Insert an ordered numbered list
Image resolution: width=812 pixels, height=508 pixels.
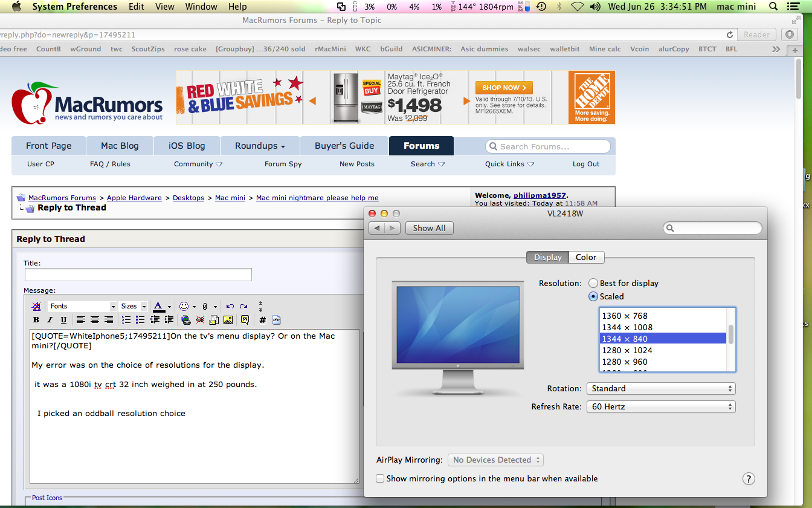coord(126,320)
